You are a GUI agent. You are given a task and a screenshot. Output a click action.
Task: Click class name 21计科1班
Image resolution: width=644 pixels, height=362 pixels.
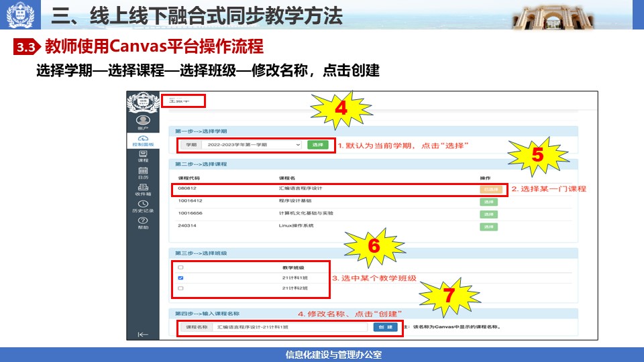pyautogui.click(x=295, y=278)
